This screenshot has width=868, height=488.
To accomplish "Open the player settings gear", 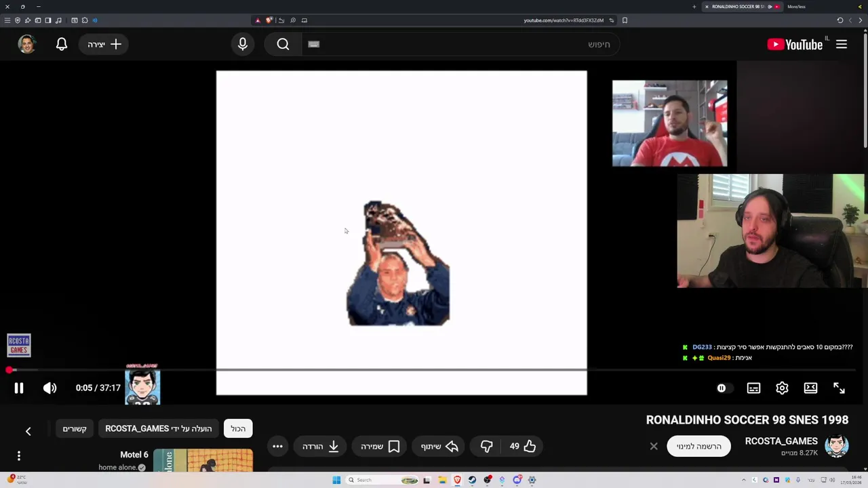I will pos(782,388).
